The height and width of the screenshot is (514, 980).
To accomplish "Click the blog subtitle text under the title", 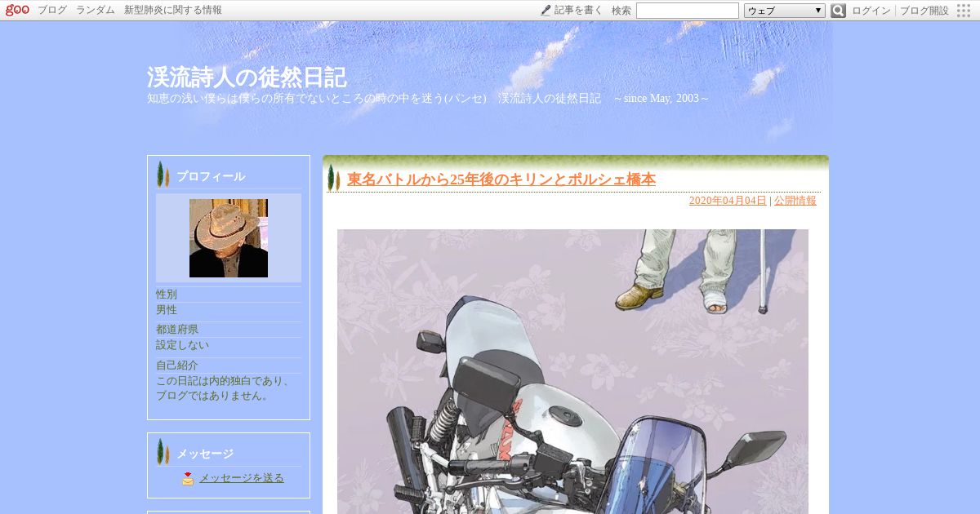I will pyautogui.click(x=428, y=99).
